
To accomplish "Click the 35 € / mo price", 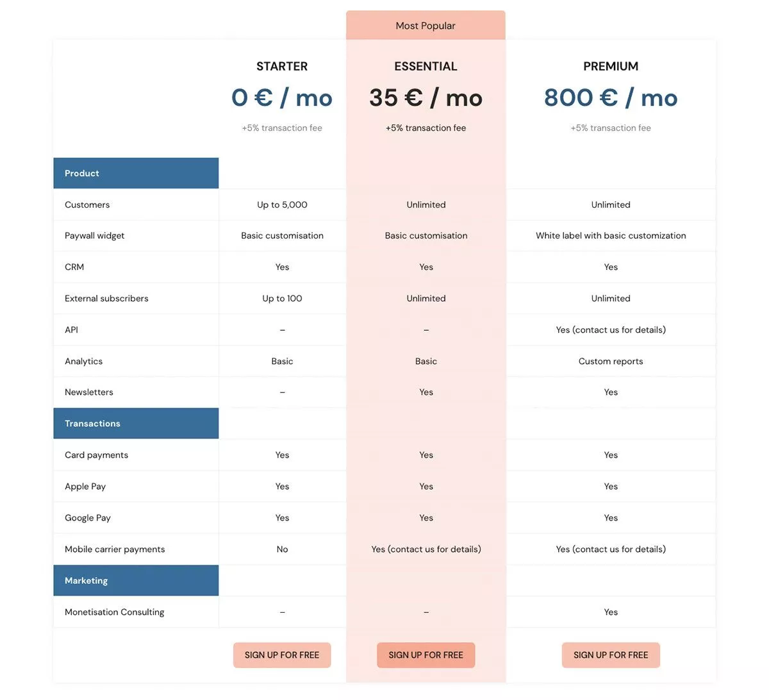I will 426,97.
